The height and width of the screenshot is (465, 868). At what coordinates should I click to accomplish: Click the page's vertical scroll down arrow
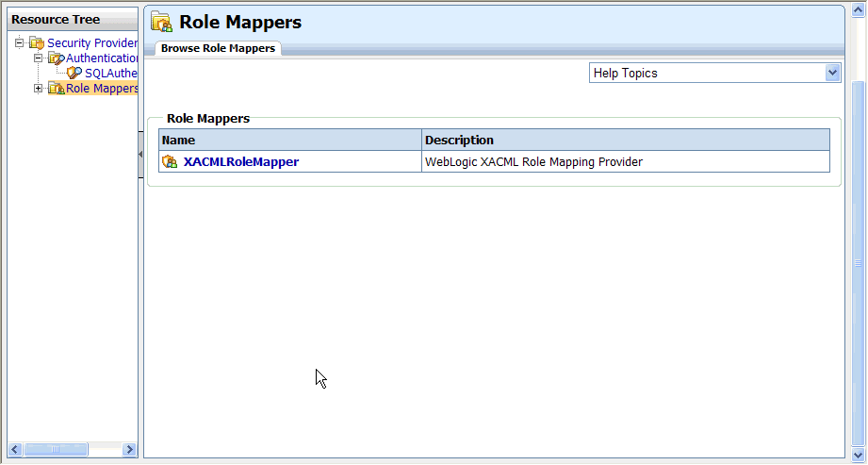(x=858, y=455)
